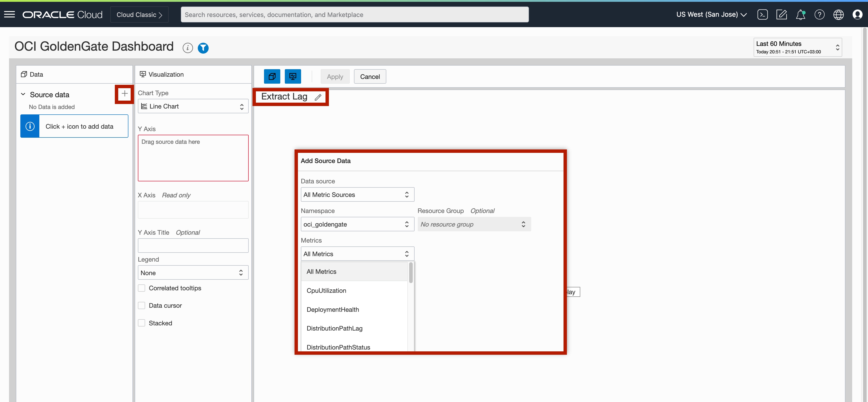This screenshot has height=402, width=868.
Task: Click the globe language icon
Action: coord(838,14)
